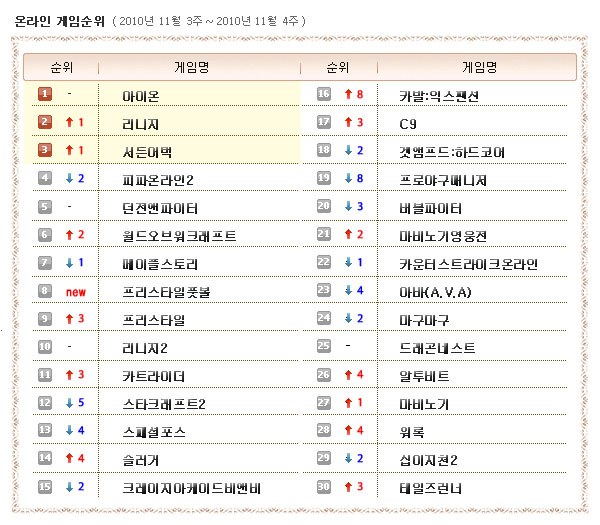Image resolution: width=600 pixels, height=525 pixels.
Task: Click the 크레이지아케이드비앤비 game name
Action: pyautogui.click(x=191, y=489)
